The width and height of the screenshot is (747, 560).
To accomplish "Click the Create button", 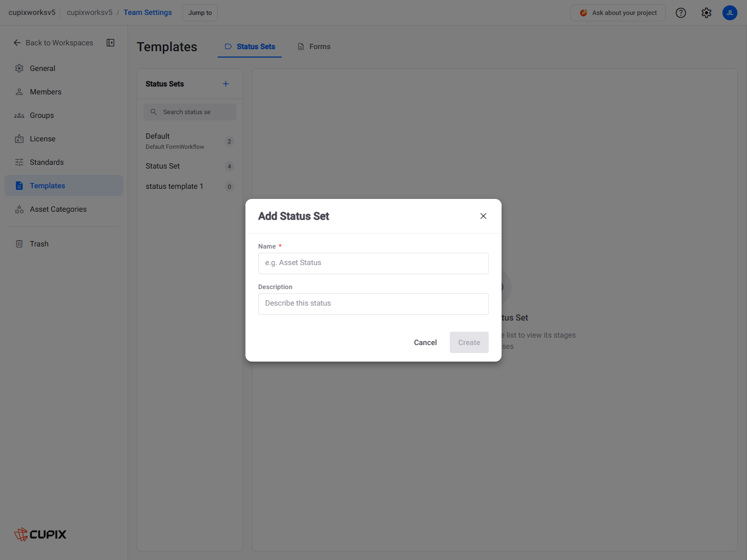I will 469,342.
